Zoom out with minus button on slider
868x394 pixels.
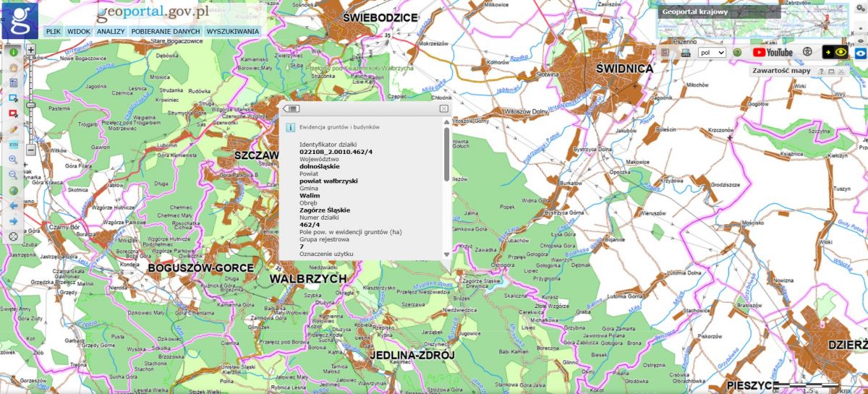[31, 150]
